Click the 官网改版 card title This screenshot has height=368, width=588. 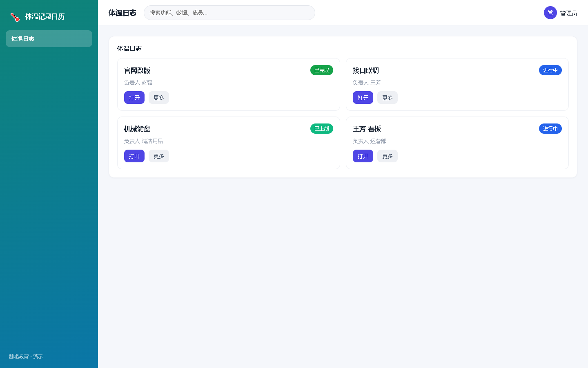click(137, 71)
